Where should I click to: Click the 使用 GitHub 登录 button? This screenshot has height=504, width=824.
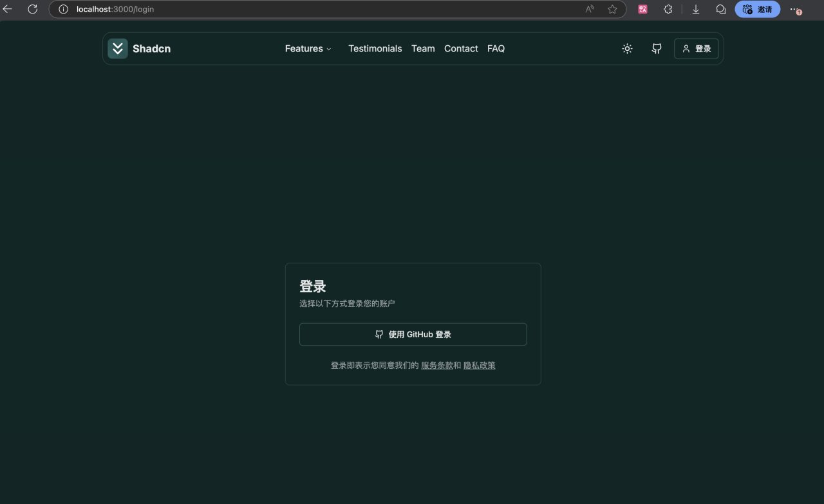pos(413,335)
